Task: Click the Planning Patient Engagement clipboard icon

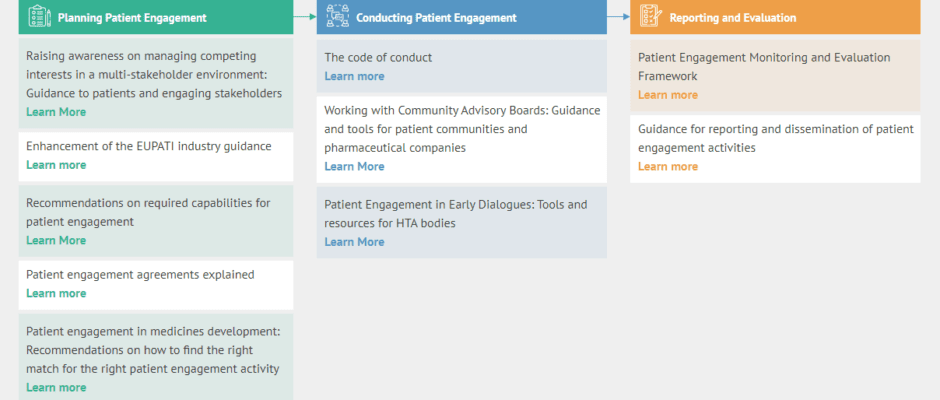Action: pos(39,16)
